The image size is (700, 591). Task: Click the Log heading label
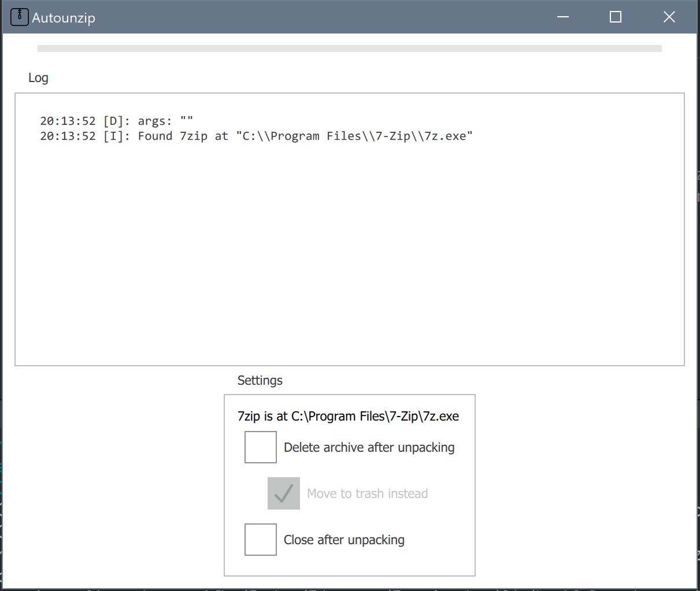tap(38, 78)
